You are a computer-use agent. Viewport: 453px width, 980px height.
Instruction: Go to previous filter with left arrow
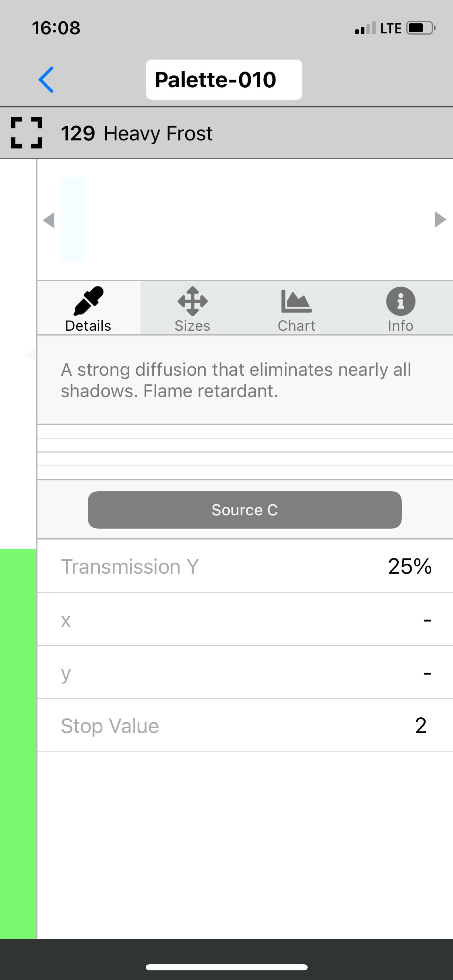tap(49, 220)
